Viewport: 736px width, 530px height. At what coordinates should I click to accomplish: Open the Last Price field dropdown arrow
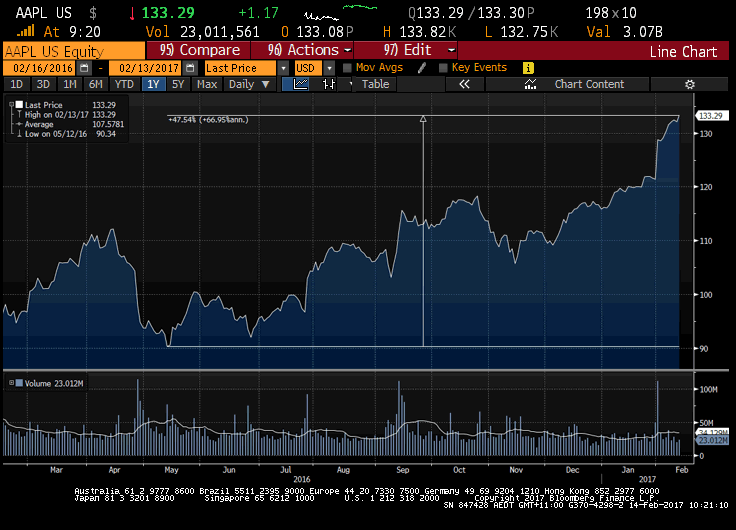click(x=283, y=68)
